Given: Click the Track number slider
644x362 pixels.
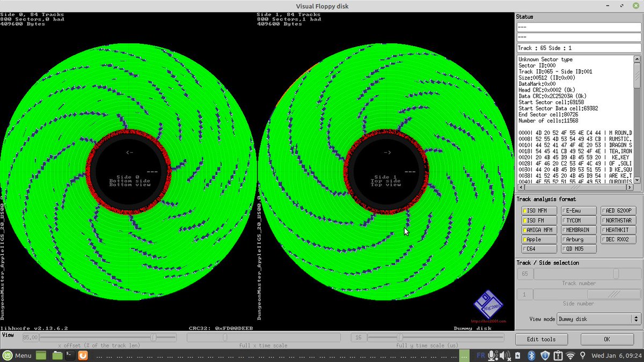Looking at the screenshot, I should [587, 274].
